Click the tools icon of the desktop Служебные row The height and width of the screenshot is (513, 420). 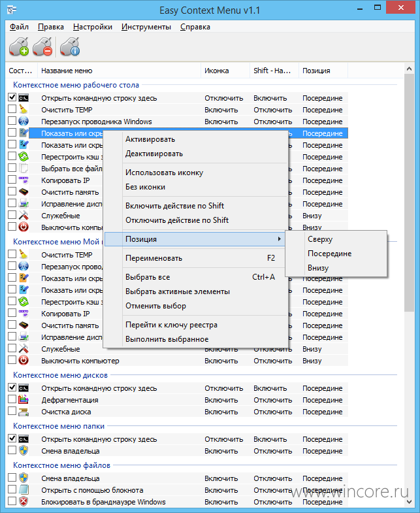click(x=24, y=215)
